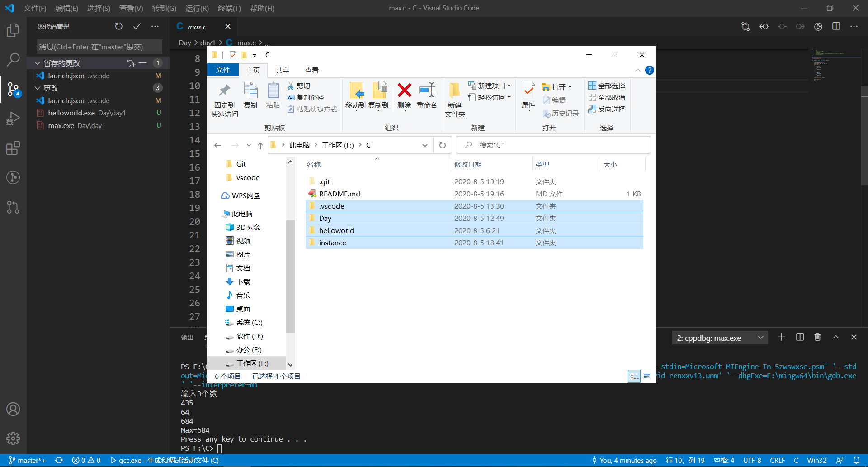Switch to the Share ribbon tab
The height and width of the screenshot is (467, 868).
click(283, 71)
